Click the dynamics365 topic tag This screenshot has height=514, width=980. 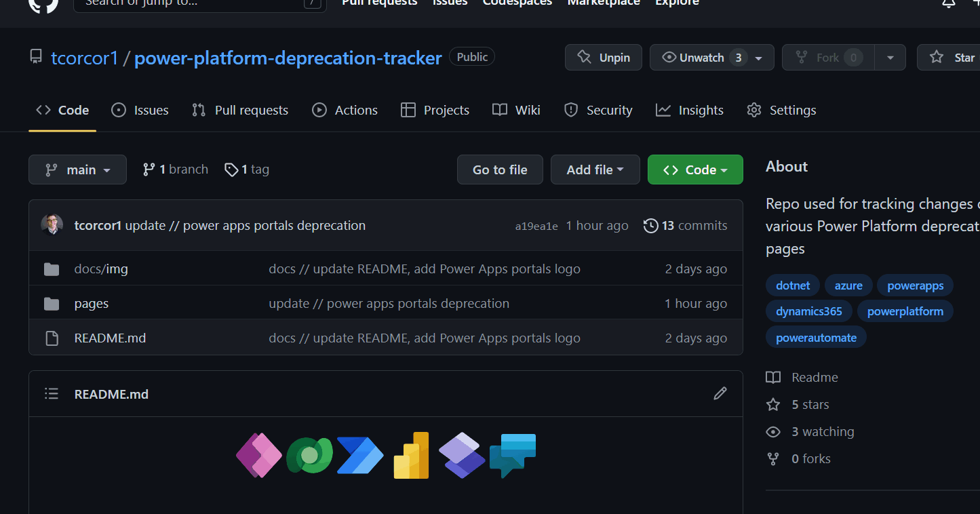pos(809,311)
